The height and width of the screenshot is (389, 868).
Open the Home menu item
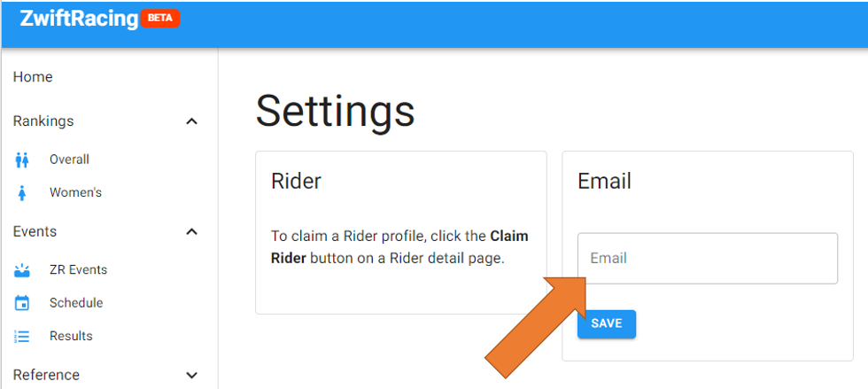(x=33, y=77)
